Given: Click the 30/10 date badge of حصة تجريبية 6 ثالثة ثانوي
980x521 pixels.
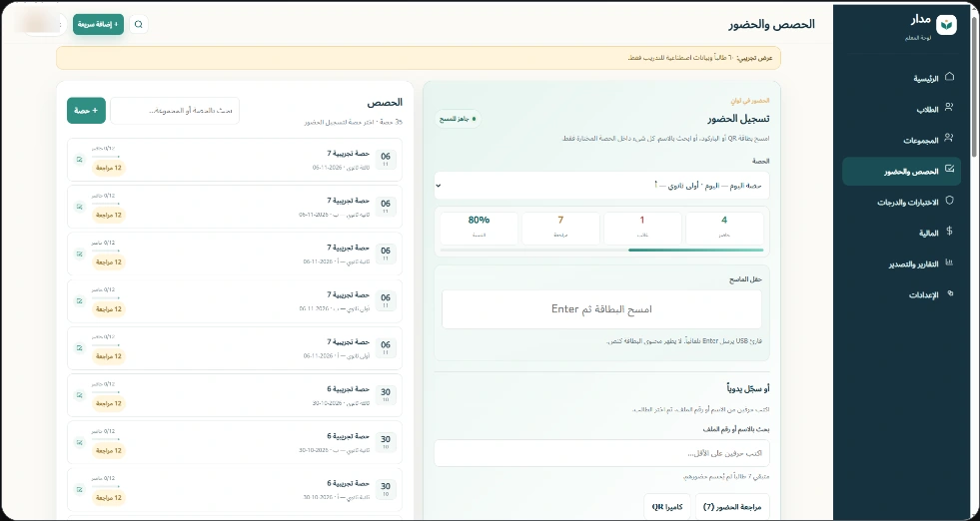Looking at the screenshot, I should [386, 395].
